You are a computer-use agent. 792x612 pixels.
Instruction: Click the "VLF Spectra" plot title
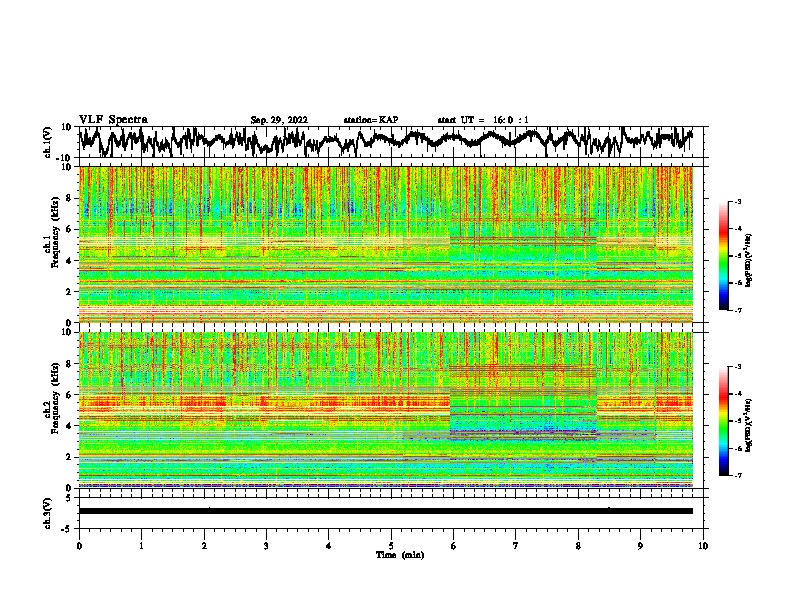pos(113,120)
